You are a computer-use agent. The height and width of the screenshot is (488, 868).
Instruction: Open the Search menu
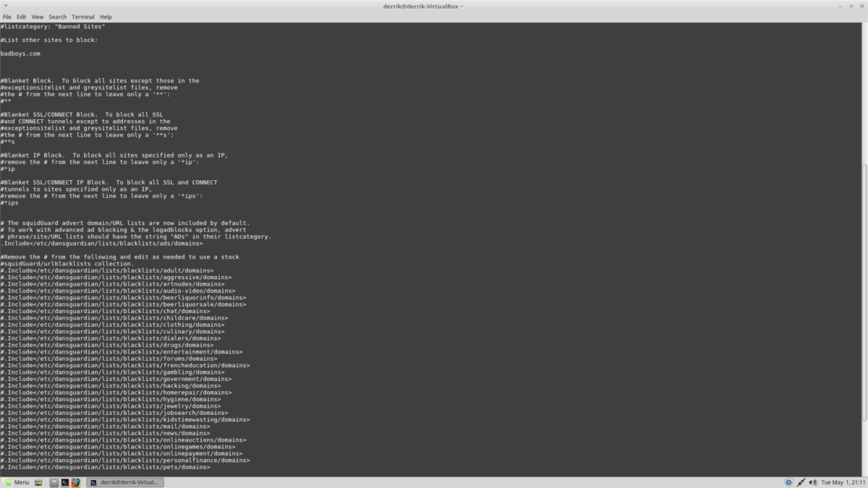pos(57,17)
